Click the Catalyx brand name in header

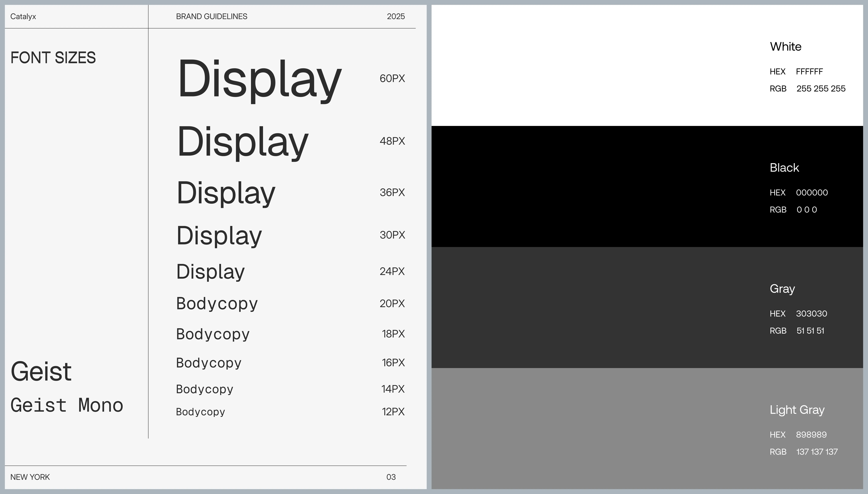23,16
